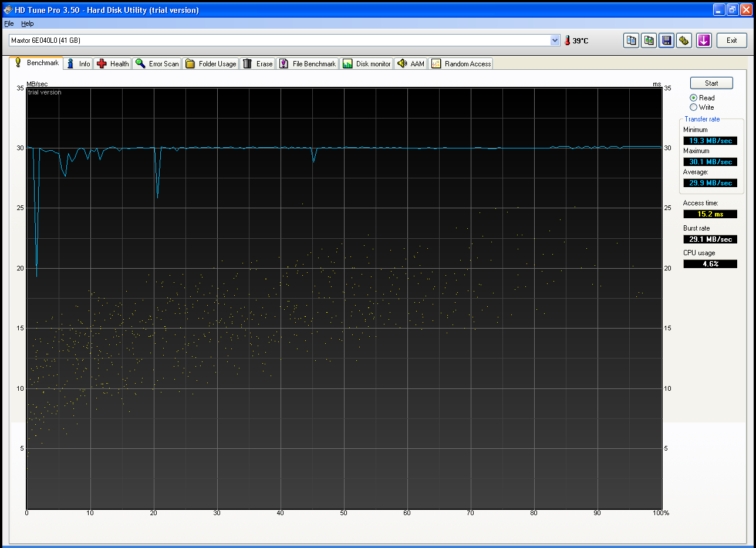756x548 pixels.
Task: Switch to the File Benchmark tab
Action: (x=308, y=64)
